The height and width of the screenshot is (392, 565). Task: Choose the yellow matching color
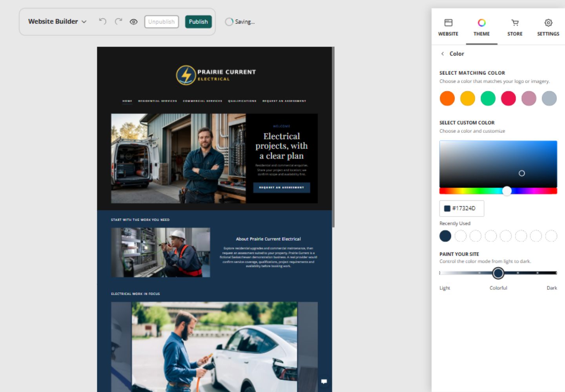click(468, 98)
